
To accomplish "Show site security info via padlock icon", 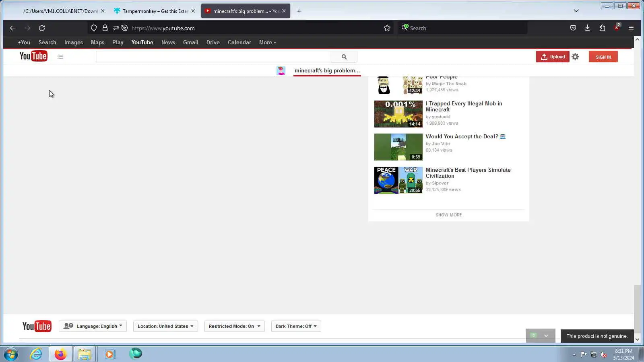I will point(105,28).
